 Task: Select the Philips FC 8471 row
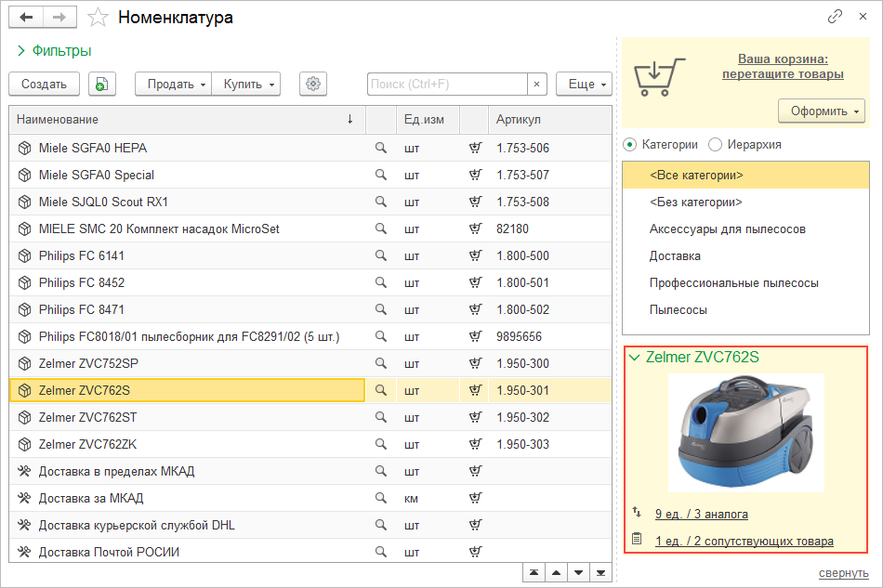point(310,309)
